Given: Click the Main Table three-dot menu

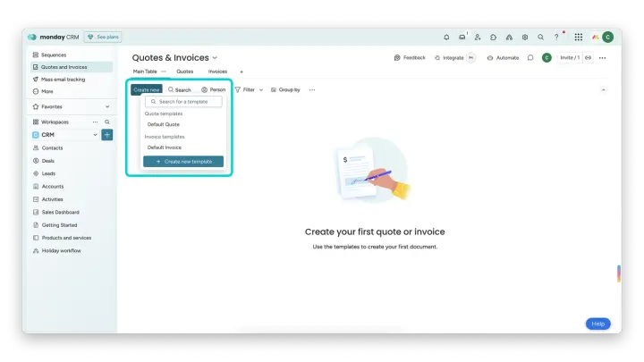Looking at the screenshot, I should [x=164, y=72].
